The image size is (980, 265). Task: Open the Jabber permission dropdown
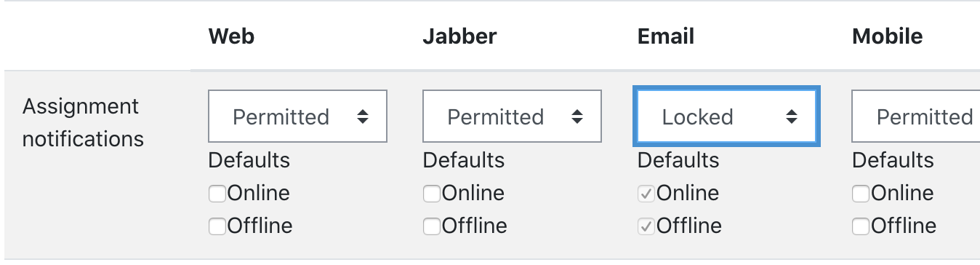[512, 116]
